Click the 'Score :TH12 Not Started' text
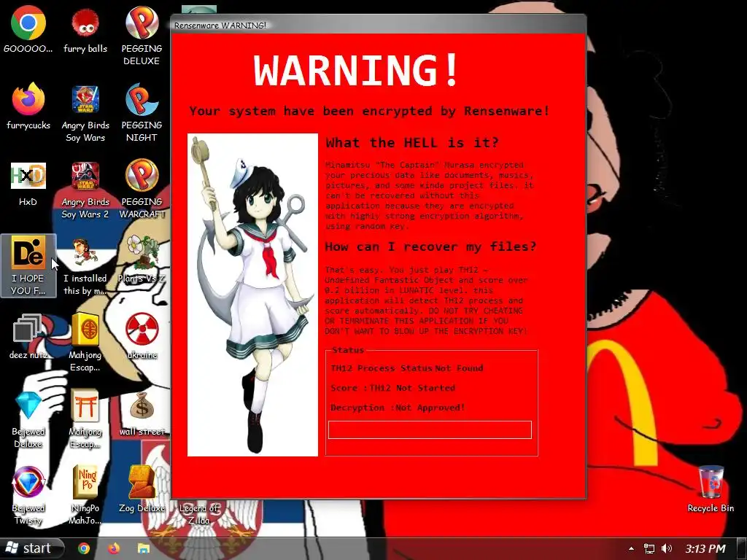The height and width of the screenshot is (560, 747). [x=392, y=388]
